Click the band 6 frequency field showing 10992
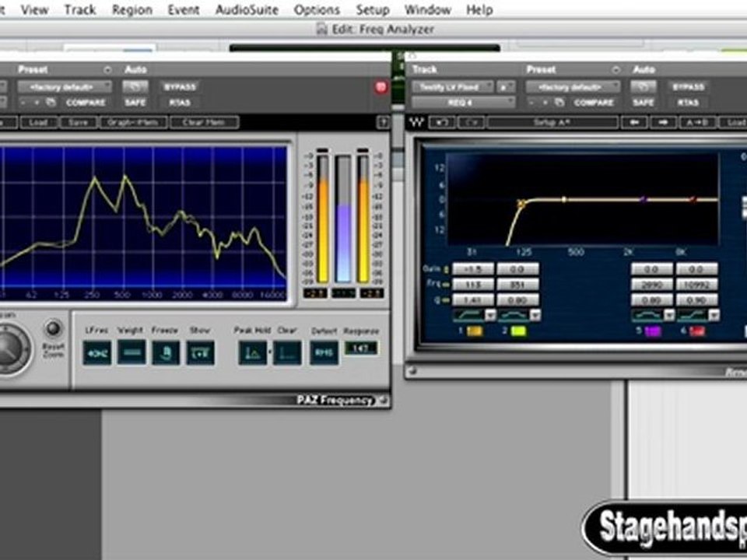747x560 pixels. [x=697, y=285]
